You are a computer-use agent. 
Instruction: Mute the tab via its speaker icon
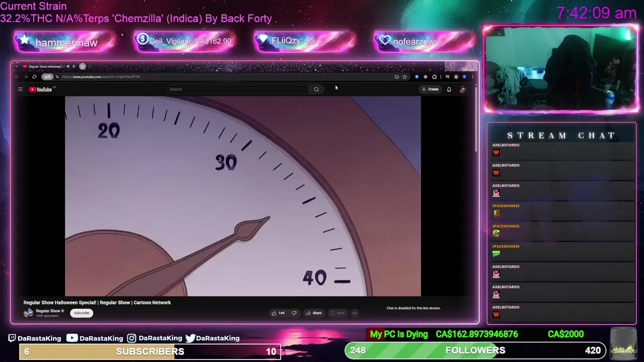pyautogui.click(x=68, y=66)
